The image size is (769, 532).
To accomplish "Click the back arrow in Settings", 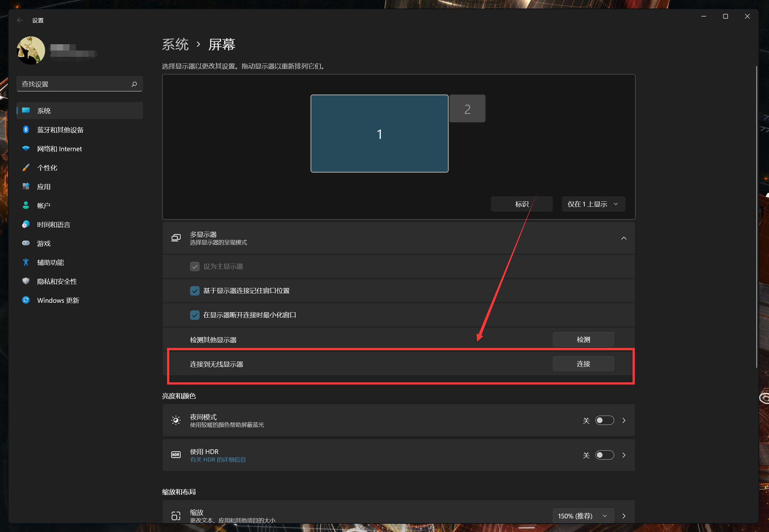I will tap(20, 20).
